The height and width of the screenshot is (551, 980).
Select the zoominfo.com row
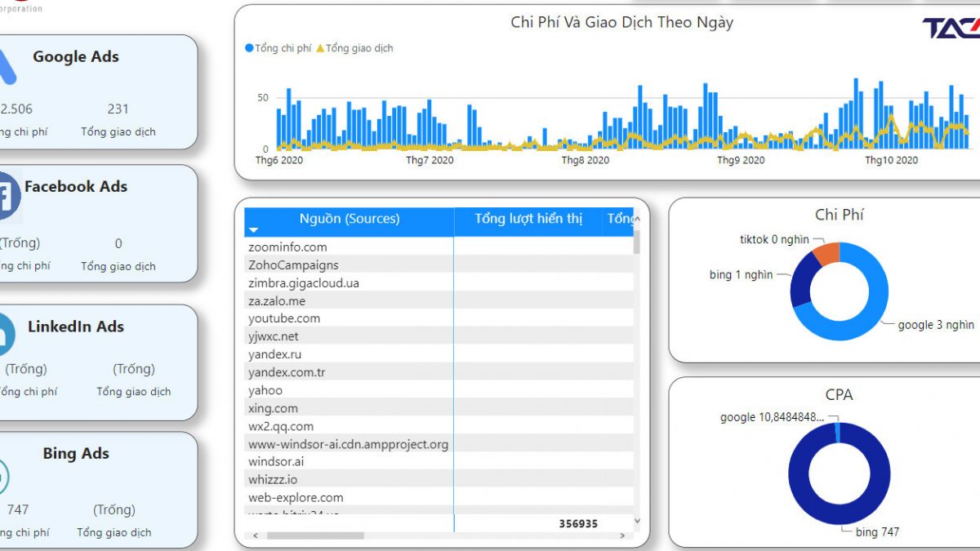pyautogui.click(x=439, y=247)
